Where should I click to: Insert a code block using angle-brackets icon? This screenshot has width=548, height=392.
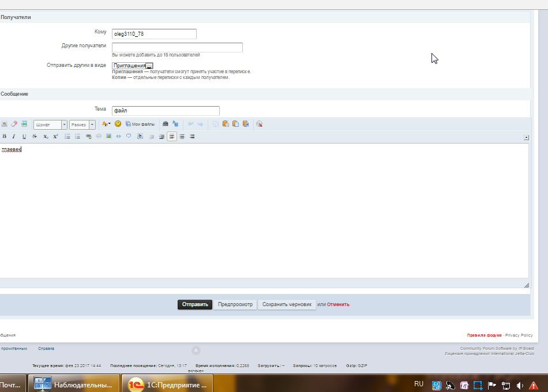[118, 137]
